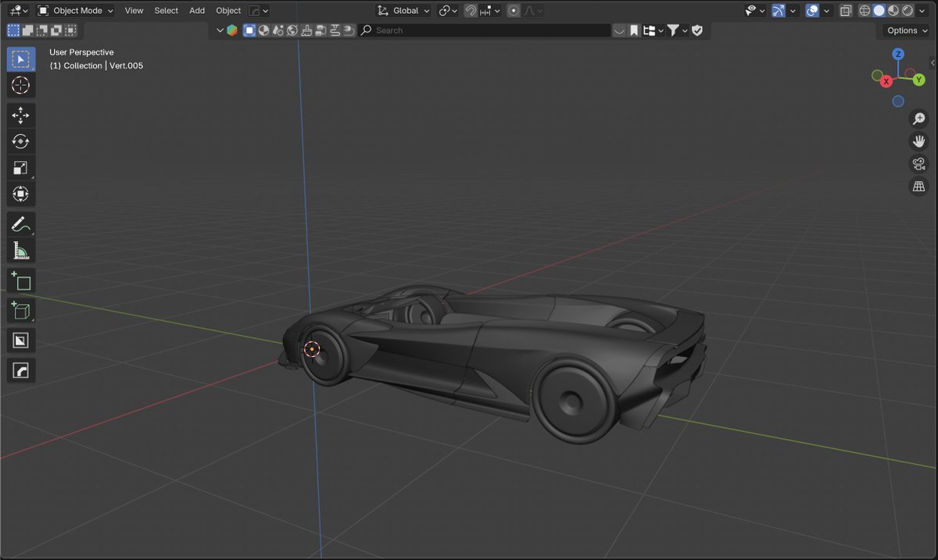
Task: Click the "(1) Collection | Vert.005" text
Action: click(x=96, y=66)
